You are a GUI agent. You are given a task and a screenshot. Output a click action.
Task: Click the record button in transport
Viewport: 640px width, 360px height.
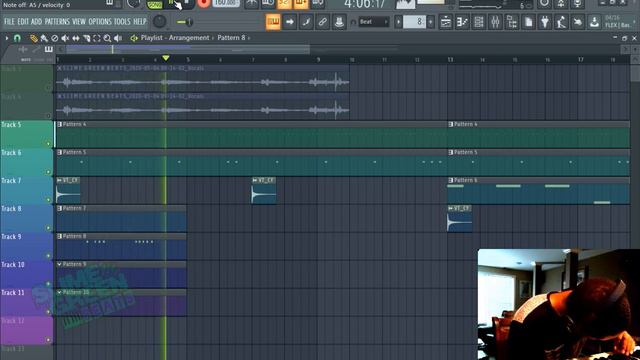pos(203,3)
